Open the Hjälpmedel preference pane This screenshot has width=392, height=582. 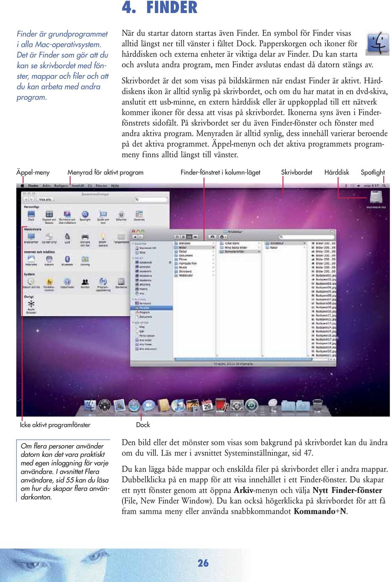tap(67, 283)
